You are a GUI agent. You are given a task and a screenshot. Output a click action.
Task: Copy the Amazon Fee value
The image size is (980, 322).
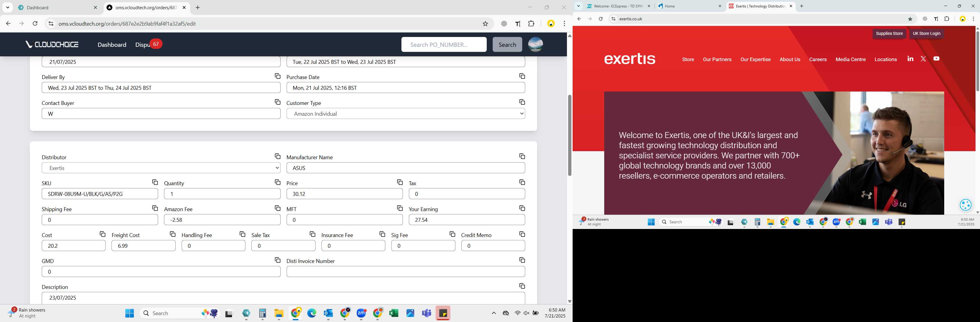[277, 208]
